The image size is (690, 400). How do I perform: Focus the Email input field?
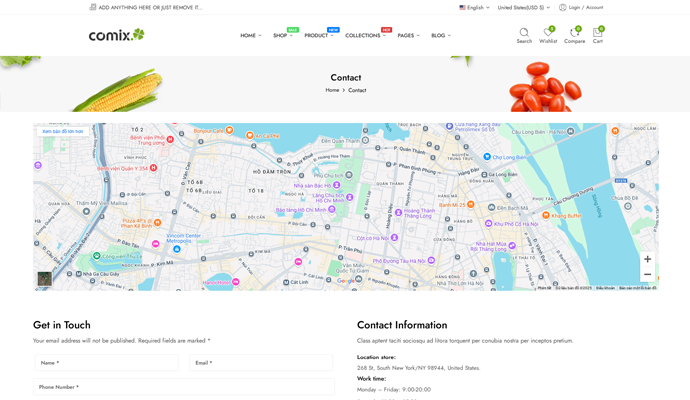click(261, 363)
